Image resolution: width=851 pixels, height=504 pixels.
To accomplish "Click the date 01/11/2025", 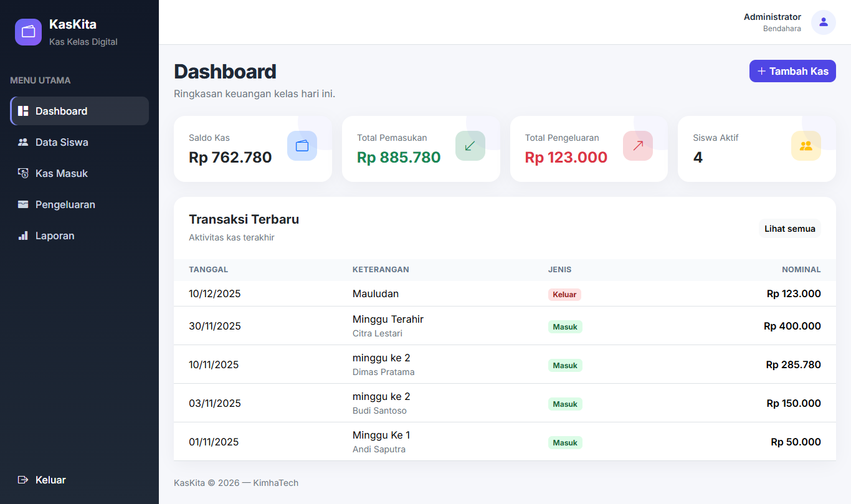I will pyautogui.click(x=214, y=442).
